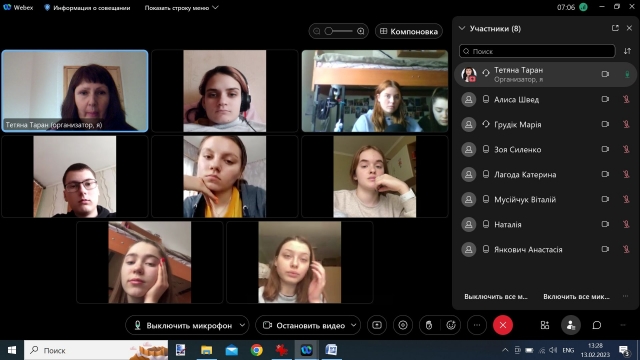The image size is (640, 360).
Task: Open Windows Start menu
Action: [x=12, y=350]
